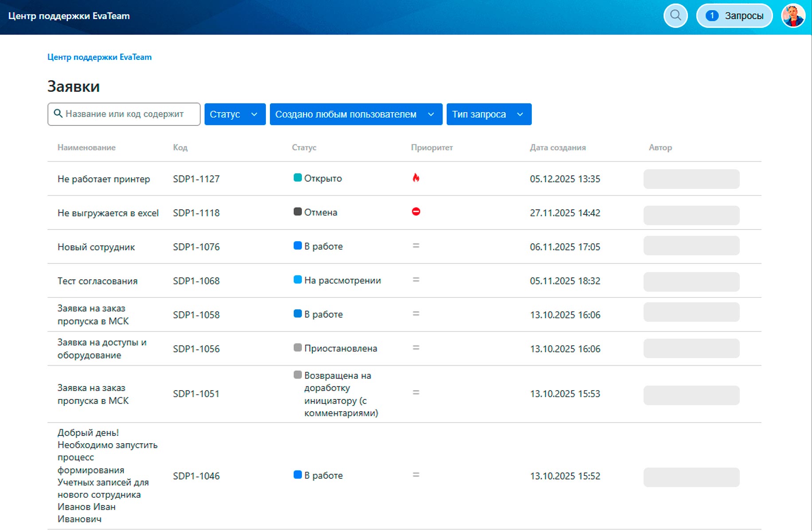Open the Статус filter dropdown
The width and height of the screenshot is (812, 531).
(234, 114)
